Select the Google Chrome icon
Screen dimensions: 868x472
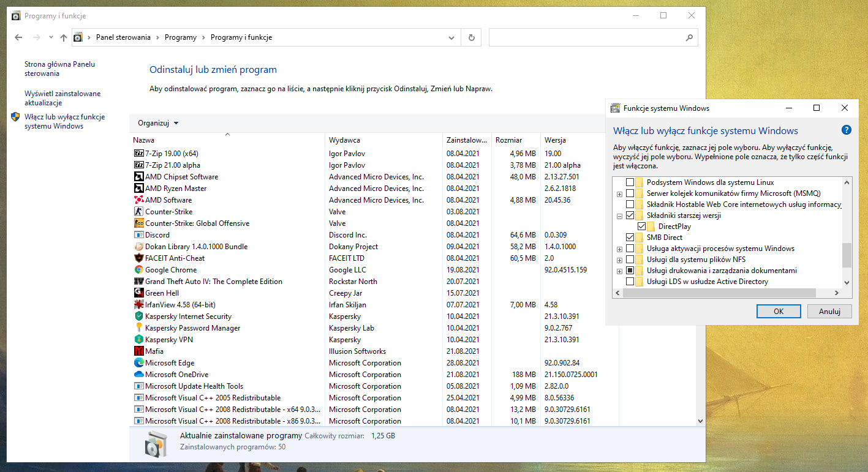(138, 270)
